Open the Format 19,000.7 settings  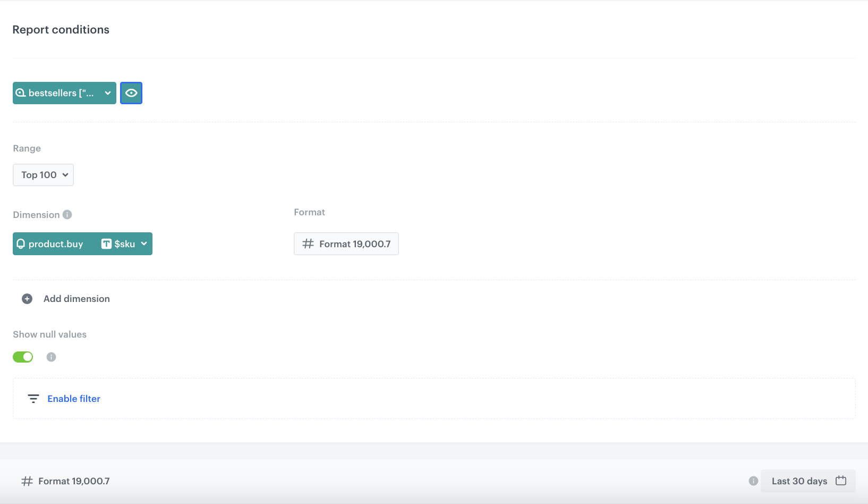click(346, 243)
